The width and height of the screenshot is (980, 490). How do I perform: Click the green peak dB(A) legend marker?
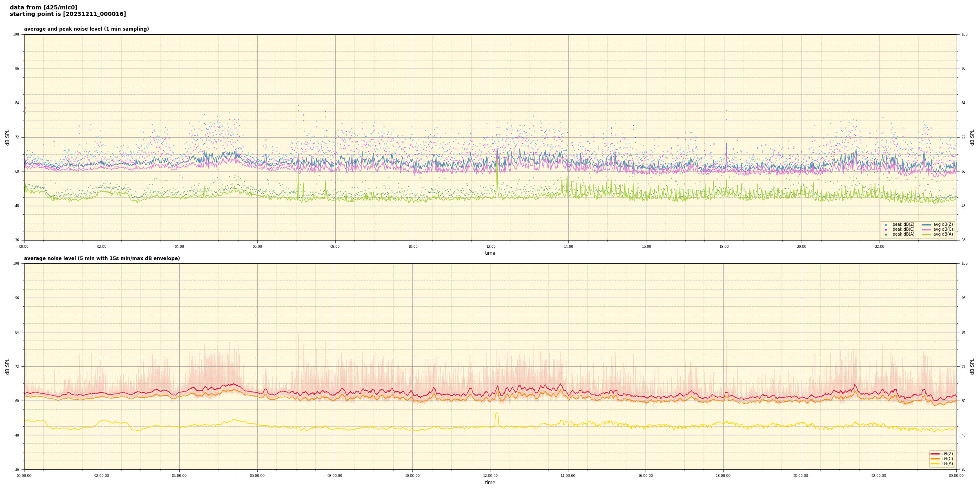886,234
